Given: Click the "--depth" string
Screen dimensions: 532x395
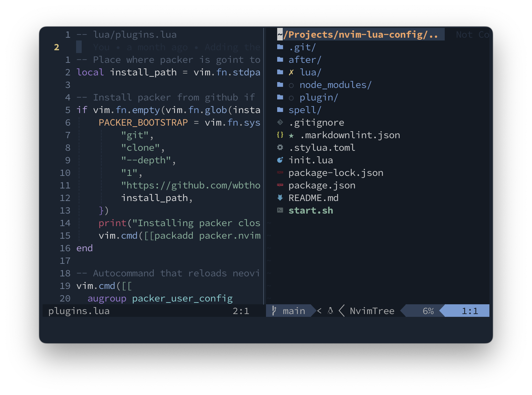Looking at the screenshot, I should (146, 160).
